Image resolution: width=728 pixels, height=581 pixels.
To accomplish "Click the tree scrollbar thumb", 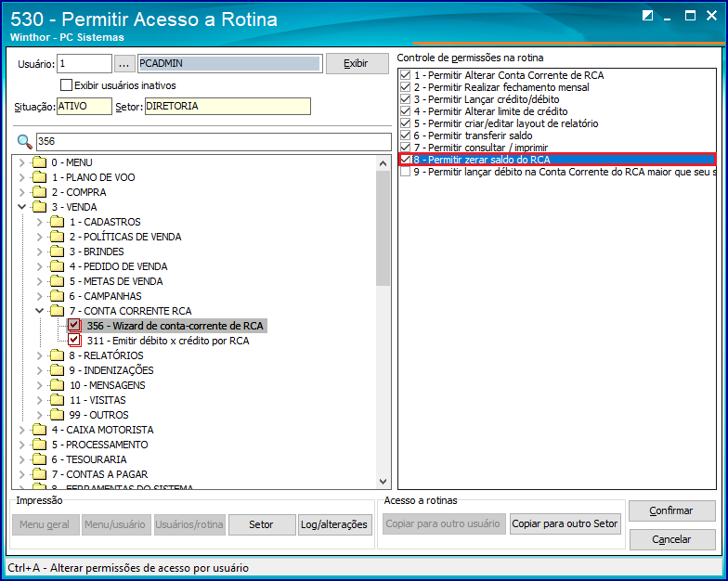I will [x=383, y=228].
